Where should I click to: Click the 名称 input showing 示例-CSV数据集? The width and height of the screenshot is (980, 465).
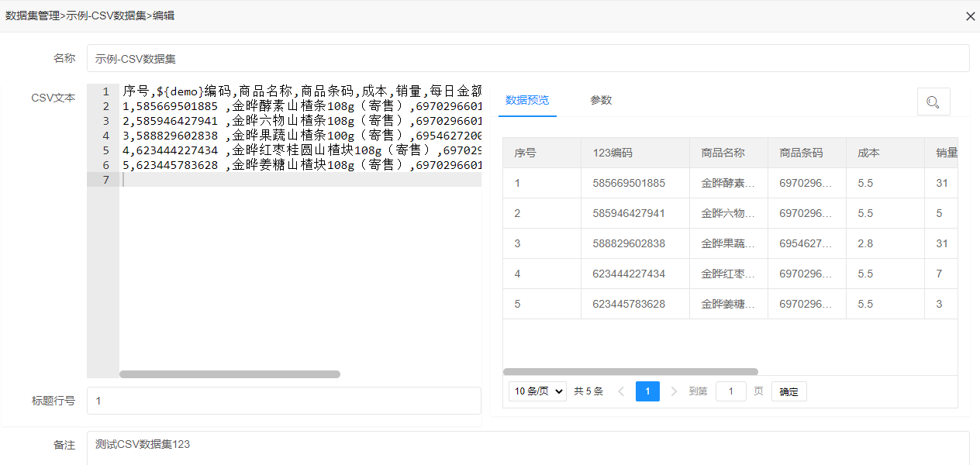click(310, 58)
